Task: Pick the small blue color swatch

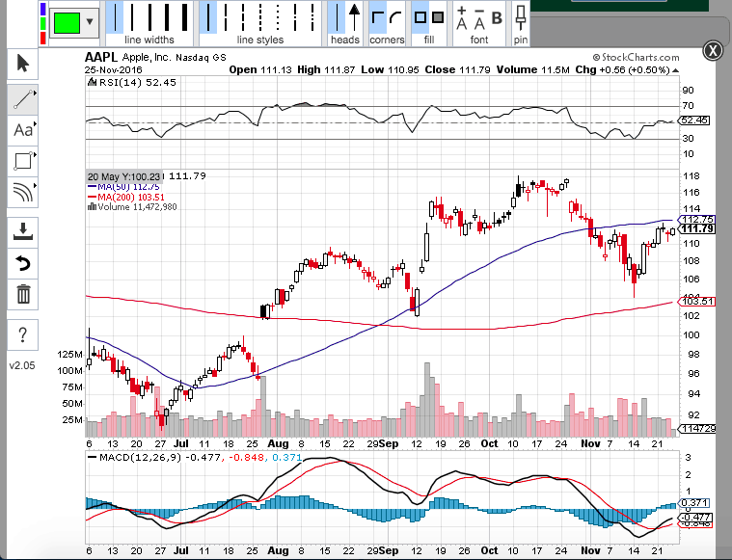Action: point(43,9)
